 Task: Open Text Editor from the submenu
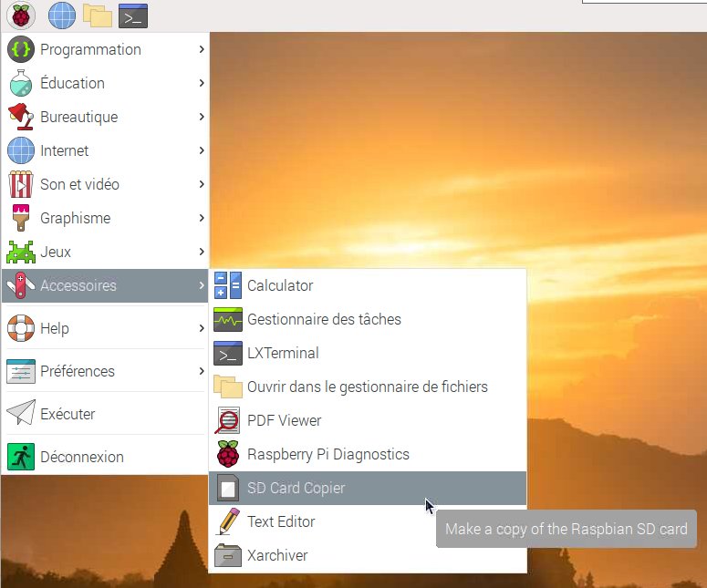[368, 521]
